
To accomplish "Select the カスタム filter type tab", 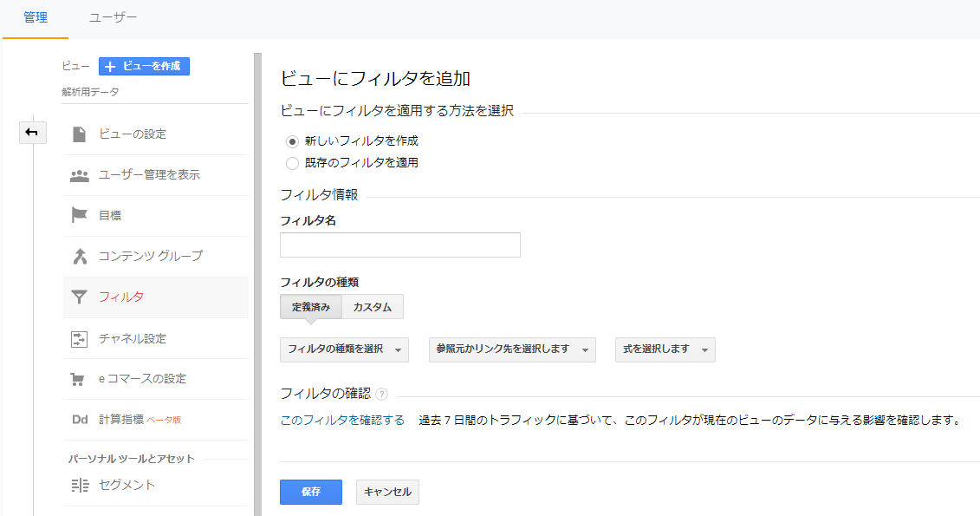I will pyautogui.click(x=373, y=307).
